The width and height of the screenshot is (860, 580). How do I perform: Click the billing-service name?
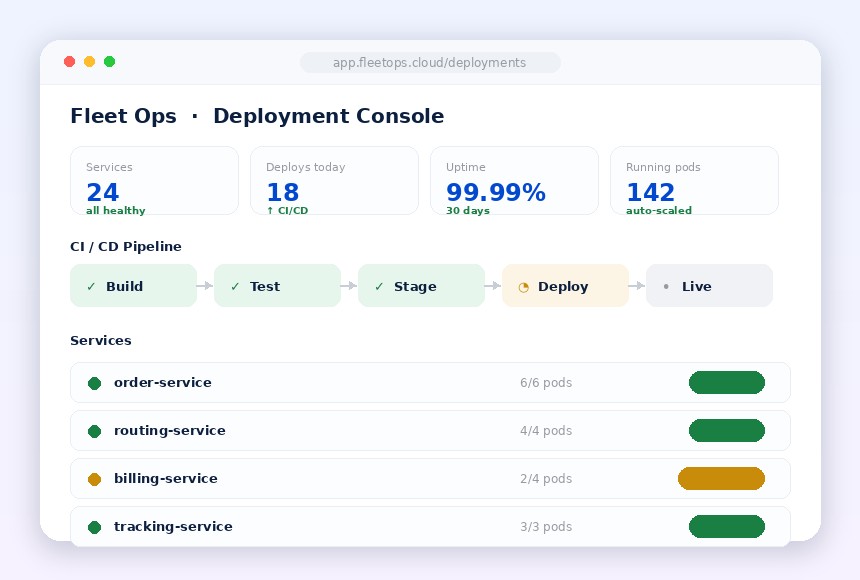pyautogui.click(x=166, y=478)
